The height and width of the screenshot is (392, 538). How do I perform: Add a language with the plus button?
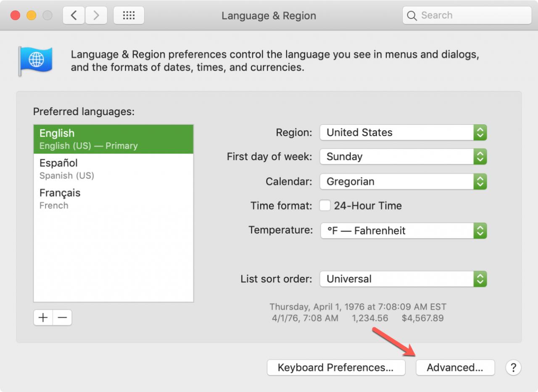tap(43, 318)
